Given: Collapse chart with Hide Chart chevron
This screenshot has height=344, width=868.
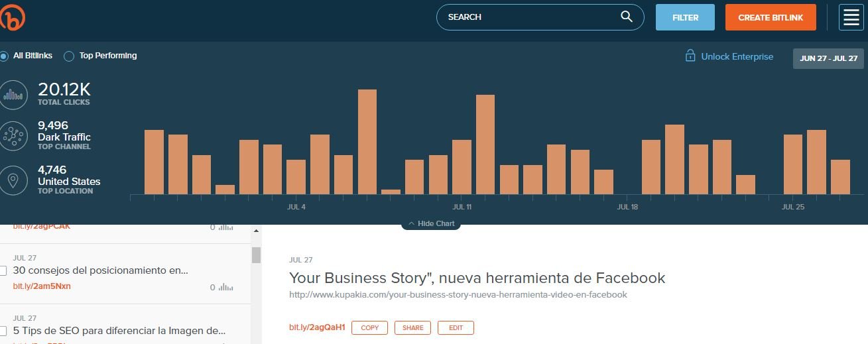Looking at the screenshot, I should pos(411,224).
